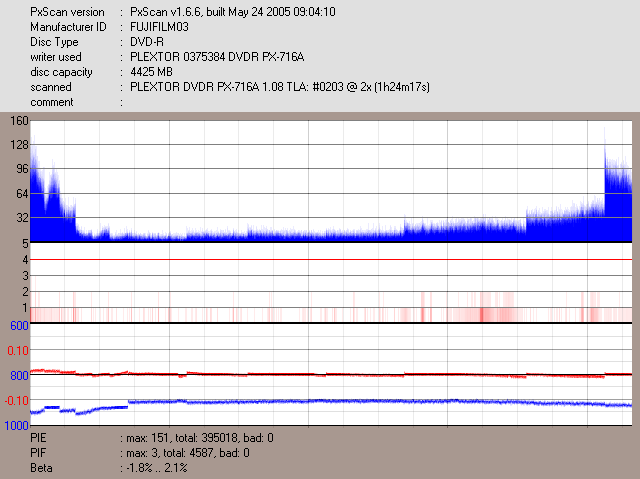This screenshot has height=479, width=640.
Task: Click the blue '1000' axis label
Action: coord(16,426)
